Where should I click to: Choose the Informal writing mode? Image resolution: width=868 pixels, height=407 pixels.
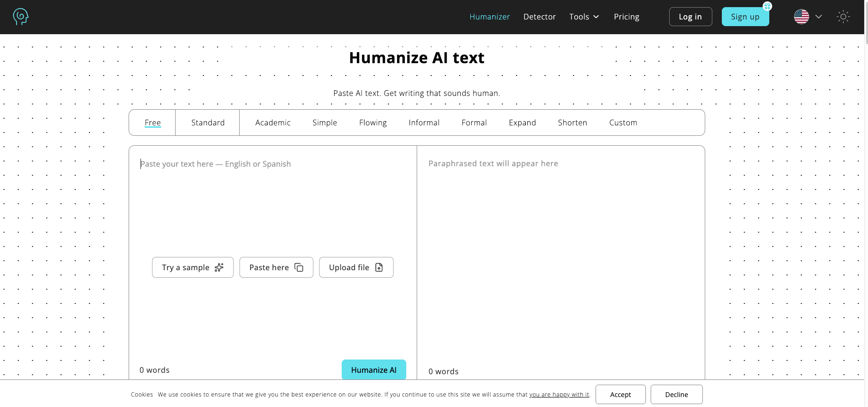click(x=424, y=123)
